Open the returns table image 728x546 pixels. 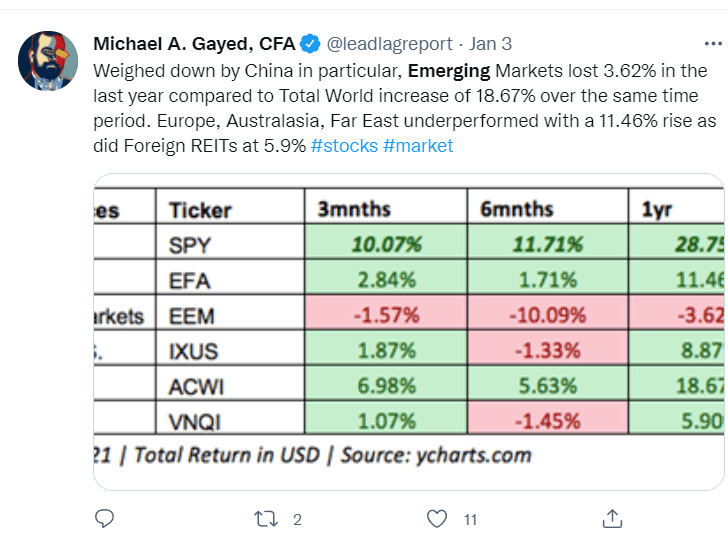click(x=408, y=330)
